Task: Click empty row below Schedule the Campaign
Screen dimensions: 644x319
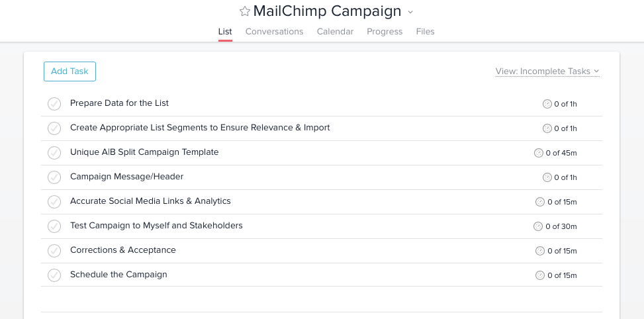Action: click(x=322, y=299)
